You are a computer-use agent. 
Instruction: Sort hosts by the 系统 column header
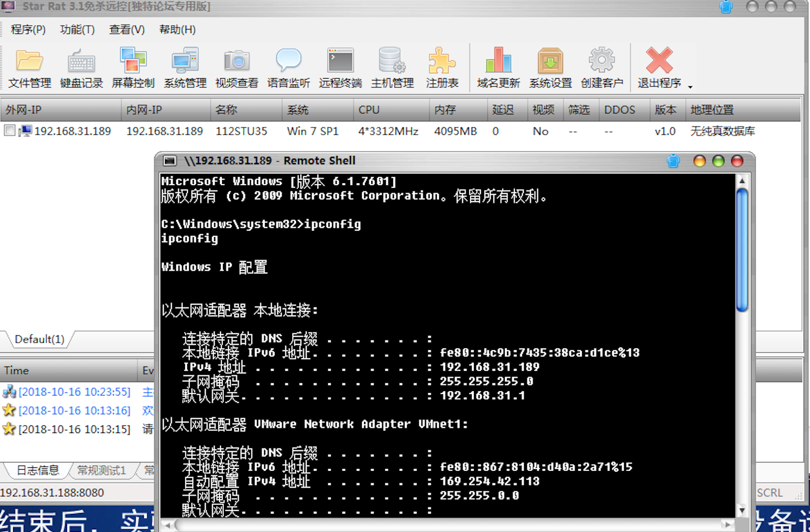317,110
